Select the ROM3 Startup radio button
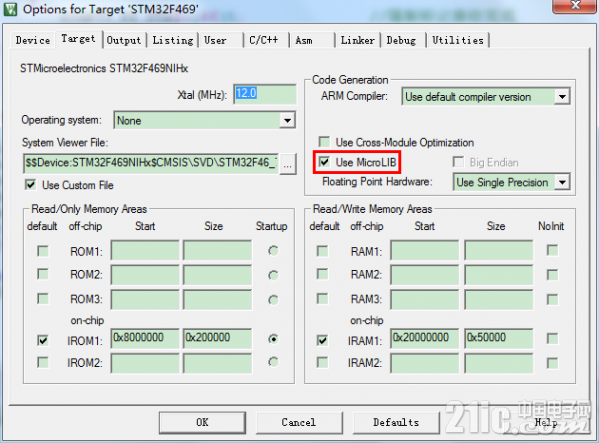Image resolution: width=599 pixels, height=443 pixels. click(273, 300)
